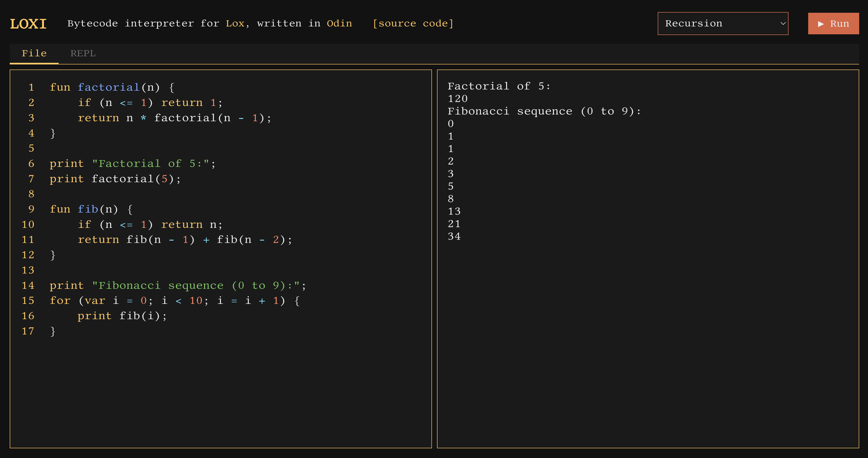This screenshot has width=868, height=458.
Task: Click the dropdown chevron arrow
Action: tap(783, 24)
